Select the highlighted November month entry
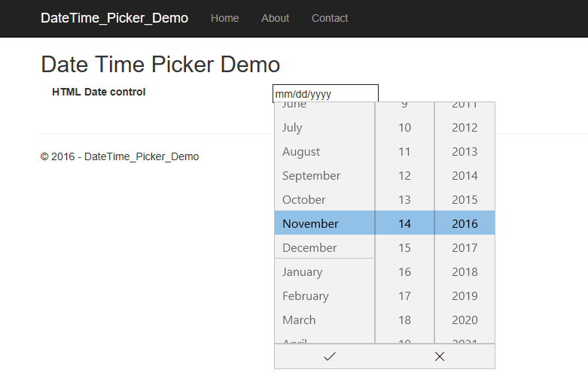 coord(324,223)
